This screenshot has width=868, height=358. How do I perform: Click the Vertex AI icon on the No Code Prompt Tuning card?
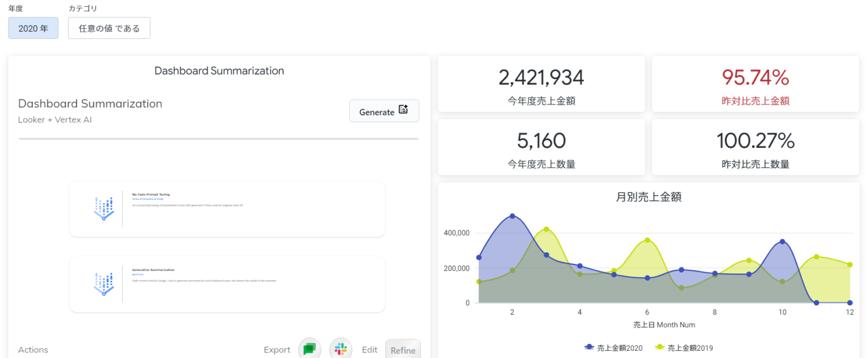pos(103,208)
